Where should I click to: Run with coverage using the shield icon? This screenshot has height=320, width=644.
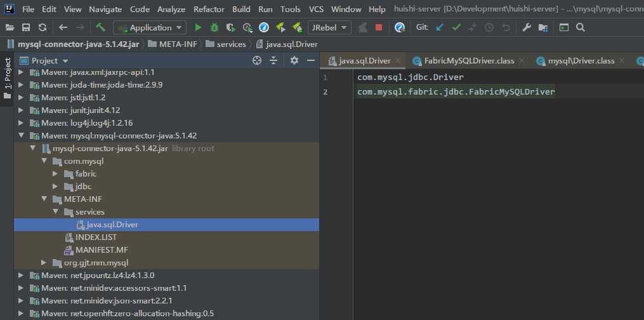point(231,27)
